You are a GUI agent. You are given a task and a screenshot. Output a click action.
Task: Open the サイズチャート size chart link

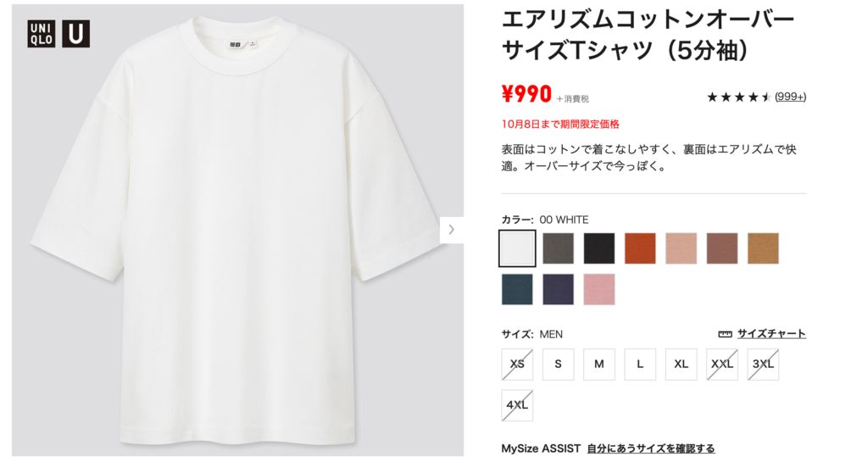point(771,334)
